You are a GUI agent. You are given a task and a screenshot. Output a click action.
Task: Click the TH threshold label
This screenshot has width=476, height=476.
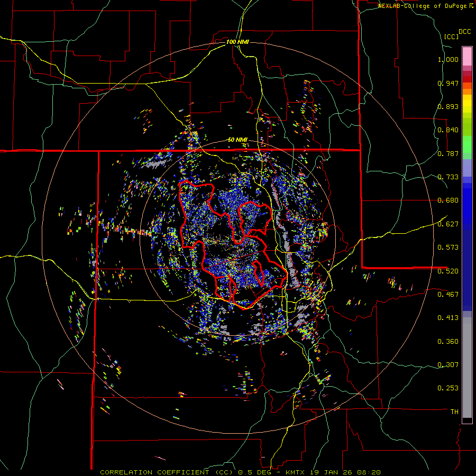pyautogui.click(x=454, y=411)
